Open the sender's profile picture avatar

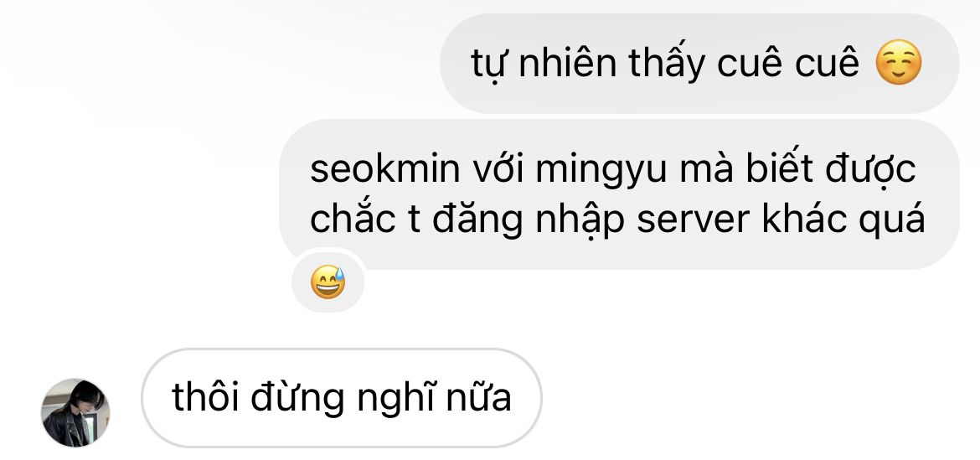pyautogui.click(x=75, y=412)
